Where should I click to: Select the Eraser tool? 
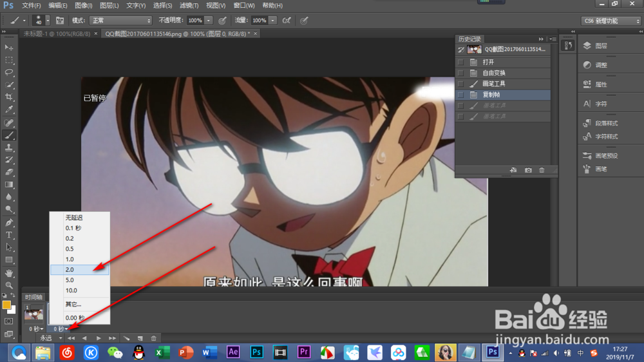(x=9, y=172)
